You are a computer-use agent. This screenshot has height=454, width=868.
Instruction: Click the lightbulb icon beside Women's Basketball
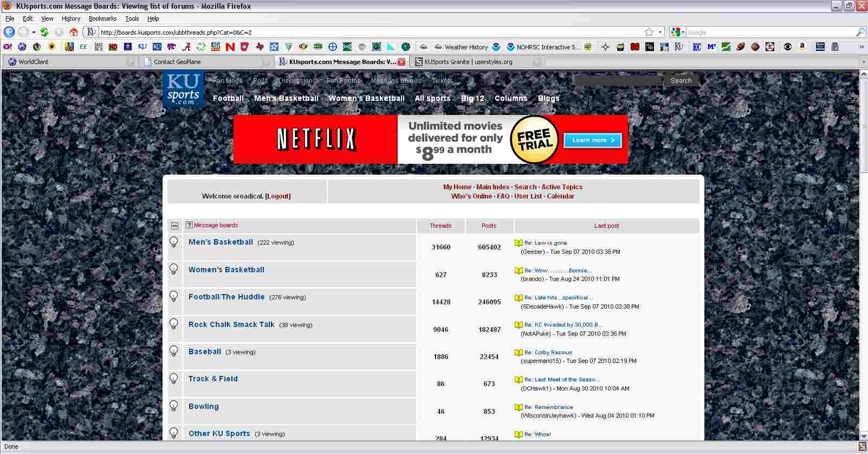[x=174, y=269]
